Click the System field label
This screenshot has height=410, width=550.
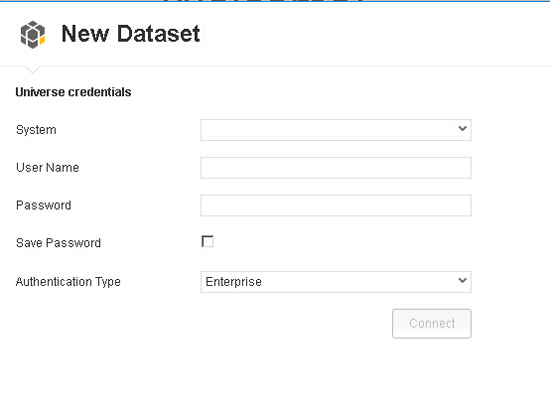pyautogui.click(x=36, y=130)
